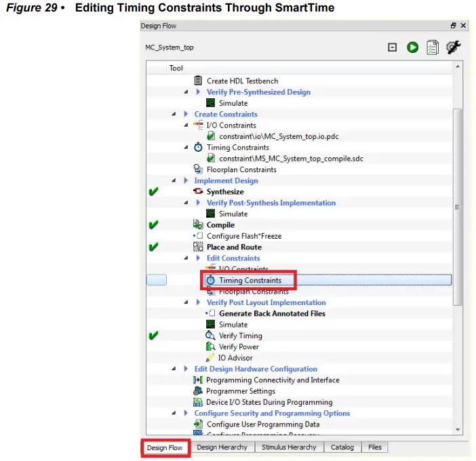The image size is (476, 461).
Task: Click the Programmer Settings icon
Action: pyautogui.click(x=198, y=391)
